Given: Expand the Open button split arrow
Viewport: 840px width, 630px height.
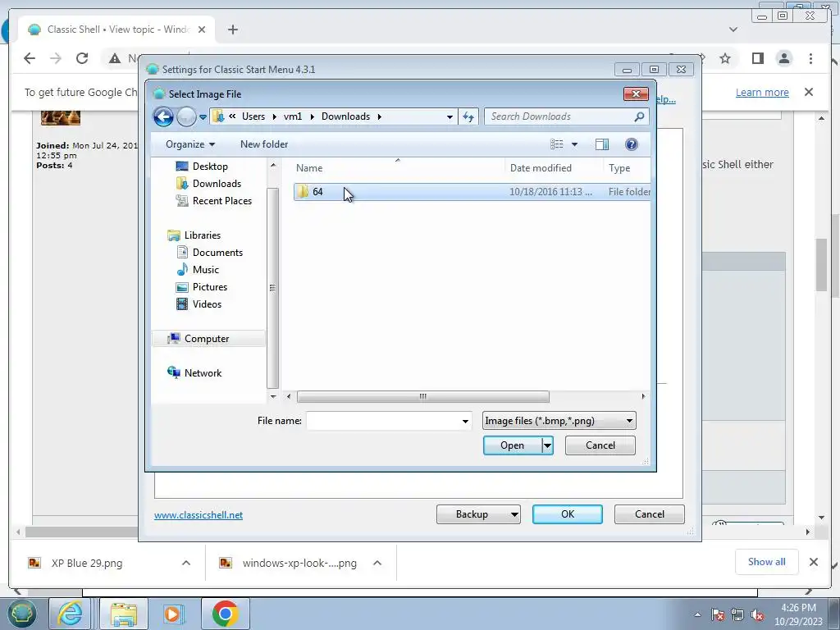Looking at the screenshot, I should [x=547, y=445].
